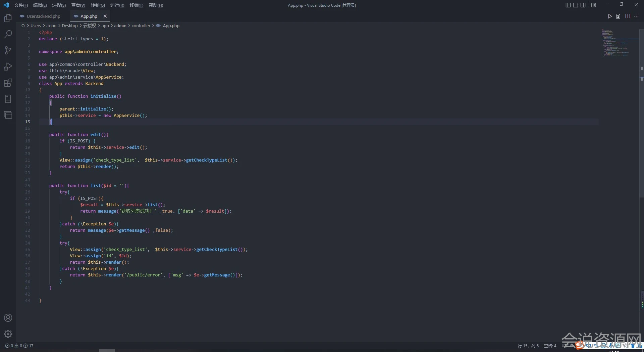
Task: Open the Extensions view
Action: coord(8,83)
